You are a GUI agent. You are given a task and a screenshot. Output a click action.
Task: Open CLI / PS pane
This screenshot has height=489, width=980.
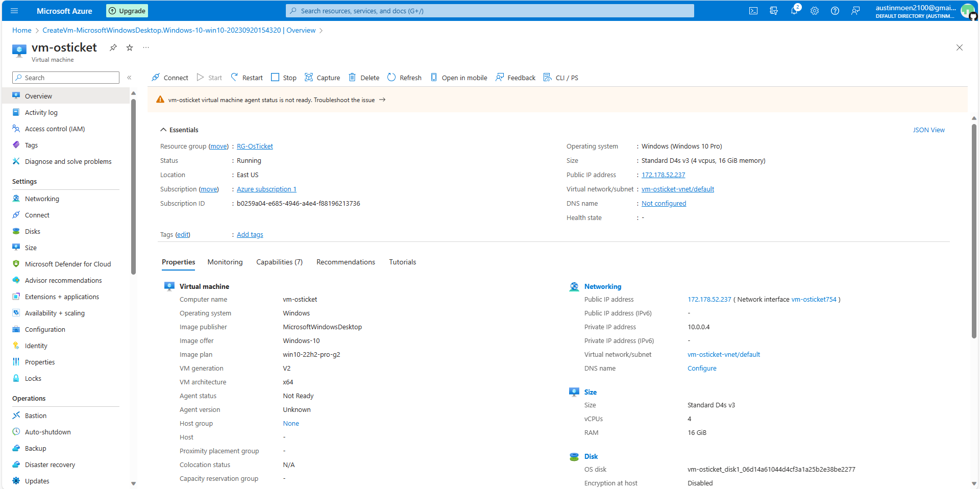[x=560, y=77]
